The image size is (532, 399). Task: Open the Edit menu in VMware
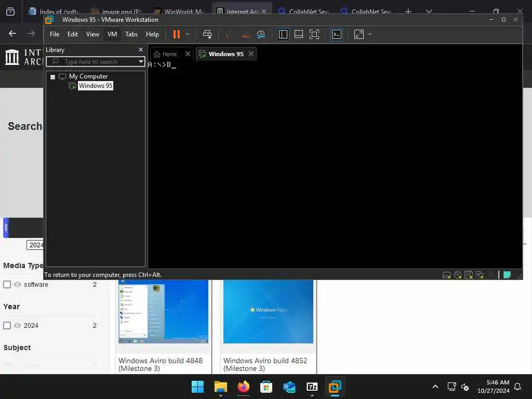[x=73, y=34]
